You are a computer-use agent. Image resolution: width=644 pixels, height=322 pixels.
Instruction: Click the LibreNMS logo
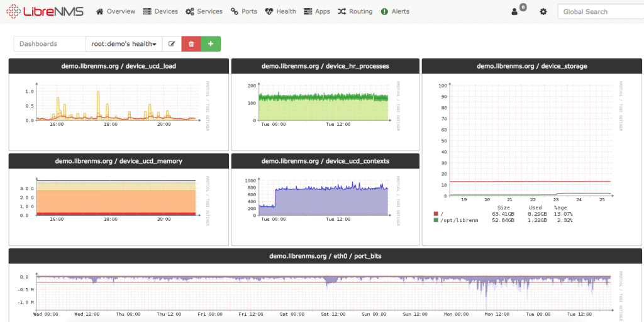coord(45,11)
